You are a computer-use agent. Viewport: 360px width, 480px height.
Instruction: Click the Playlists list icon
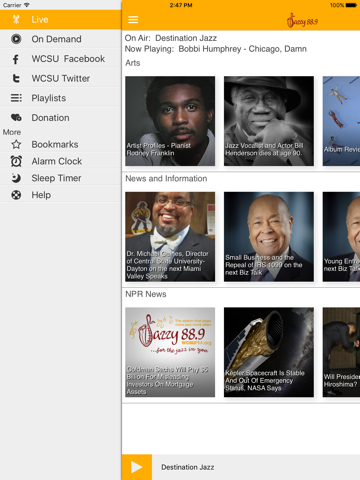point(16,98)
